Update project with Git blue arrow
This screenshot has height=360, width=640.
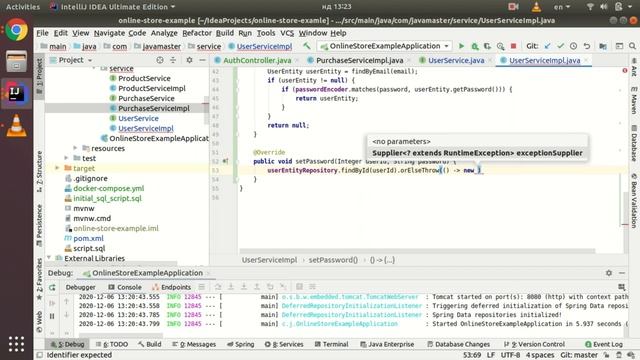pyautogui.click(x=547, y=46)
